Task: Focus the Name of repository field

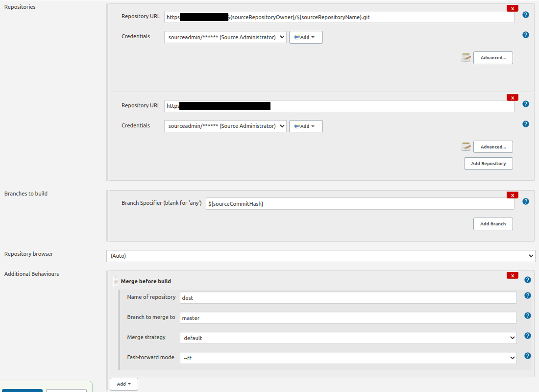Action: tap(348, 298)
